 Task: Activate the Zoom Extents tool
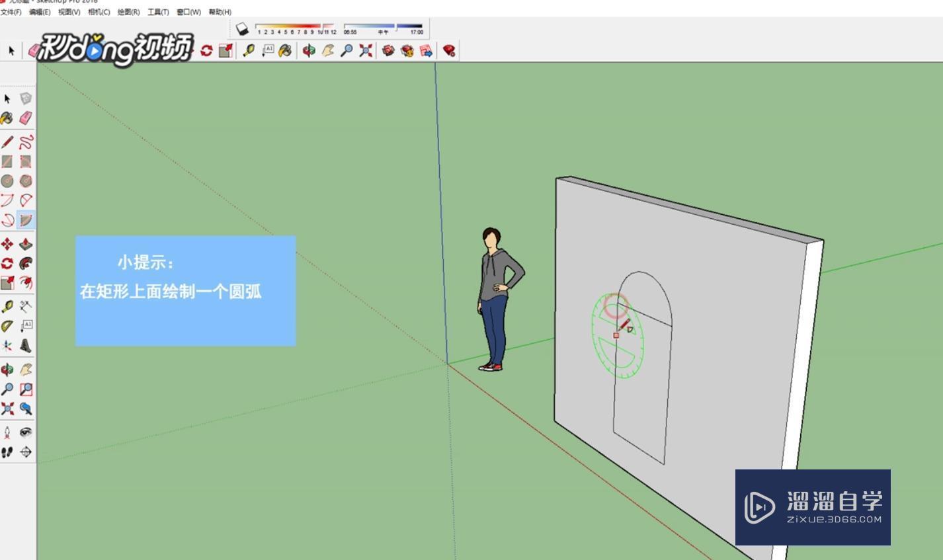(x=9, y=408)
